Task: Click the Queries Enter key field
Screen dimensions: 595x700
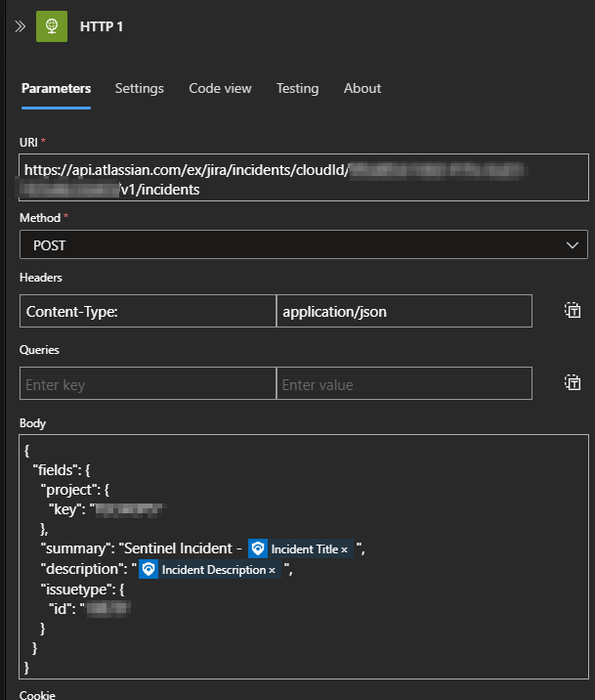Action: 148,383
